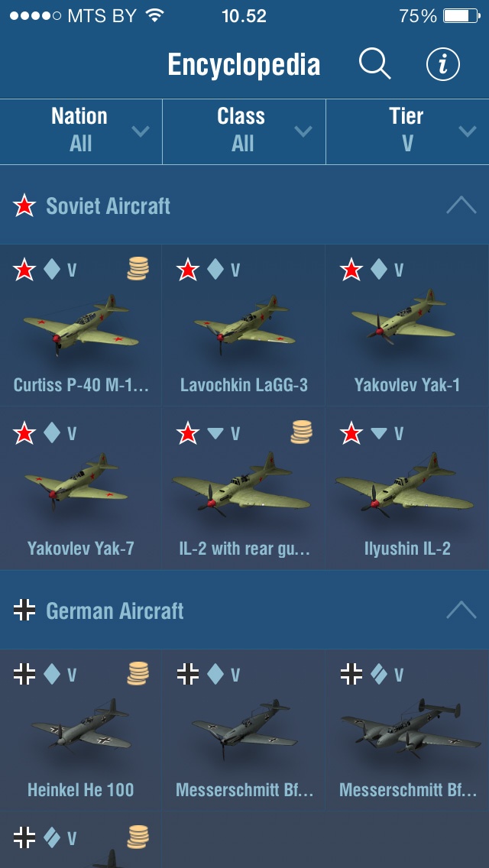
Task: Click gold coins icon on IL-2 with rear gunner
Action: coord(301,432)
